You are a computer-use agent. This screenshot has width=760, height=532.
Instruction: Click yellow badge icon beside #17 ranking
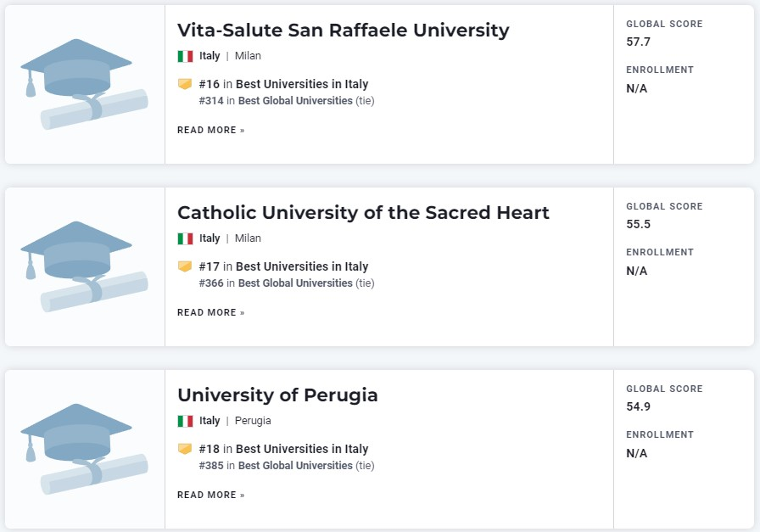[x=185, y=266]
